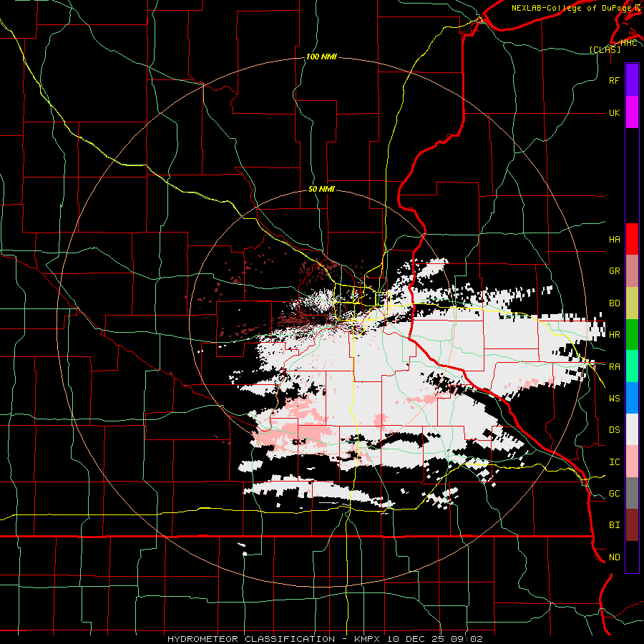This screenshot has height=644, width=644.
Task: Click the magenta UK legend color swatch
Action: click(x=632, y=112)
